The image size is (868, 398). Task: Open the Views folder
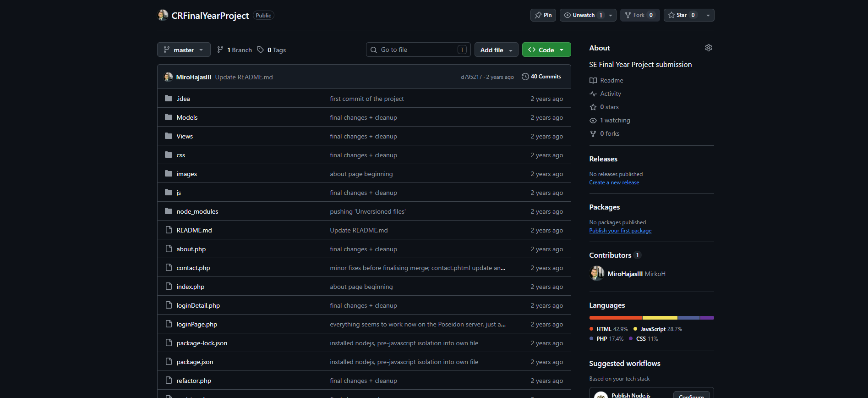[x=185, y=136]
